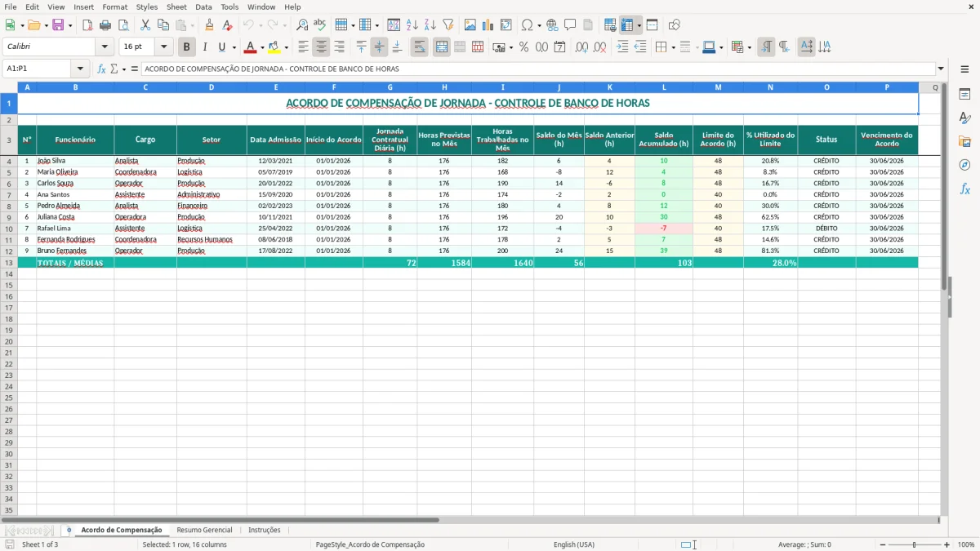Apply the Percent format icon
The image size is (980, 551).
pos(523,47)
